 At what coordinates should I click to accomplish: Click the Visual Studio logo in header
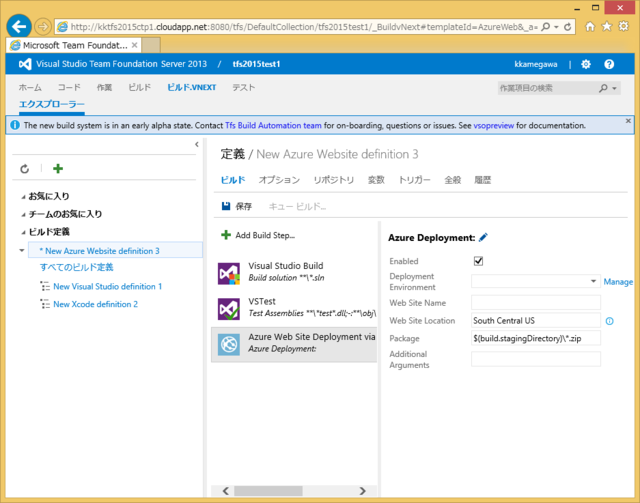pyautogui.click(x=25, y=64)
